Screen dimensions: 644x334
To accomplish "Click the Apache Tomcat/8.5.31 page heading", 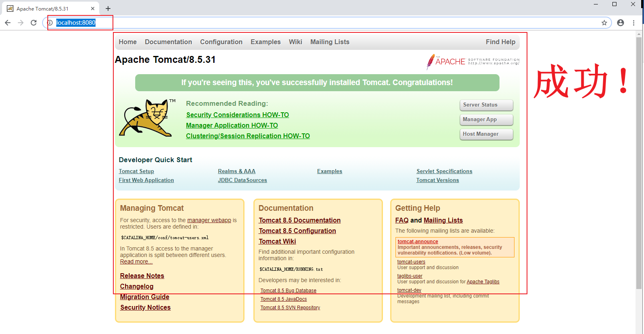I will point(165,60).
